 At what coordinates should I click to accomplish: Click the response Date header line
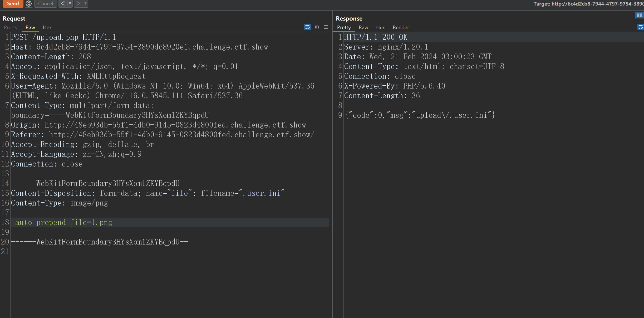(x=418, y=57)
